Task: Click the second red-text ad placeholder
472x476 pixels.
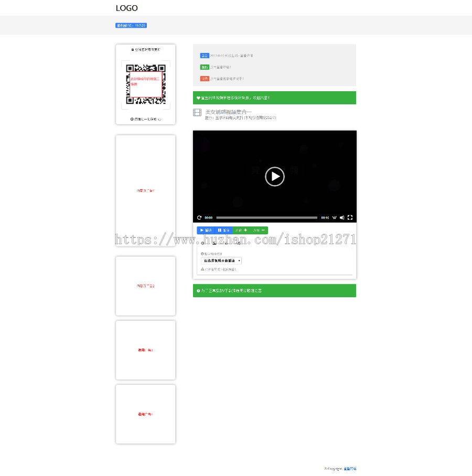Action: 145,286
